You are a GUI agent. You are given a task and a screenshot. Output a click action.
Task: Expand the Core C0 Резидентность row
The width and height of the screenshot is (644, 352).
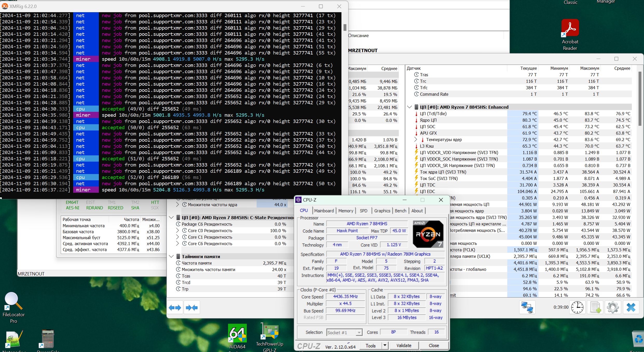pyautogui.click(x=177, y=231)
